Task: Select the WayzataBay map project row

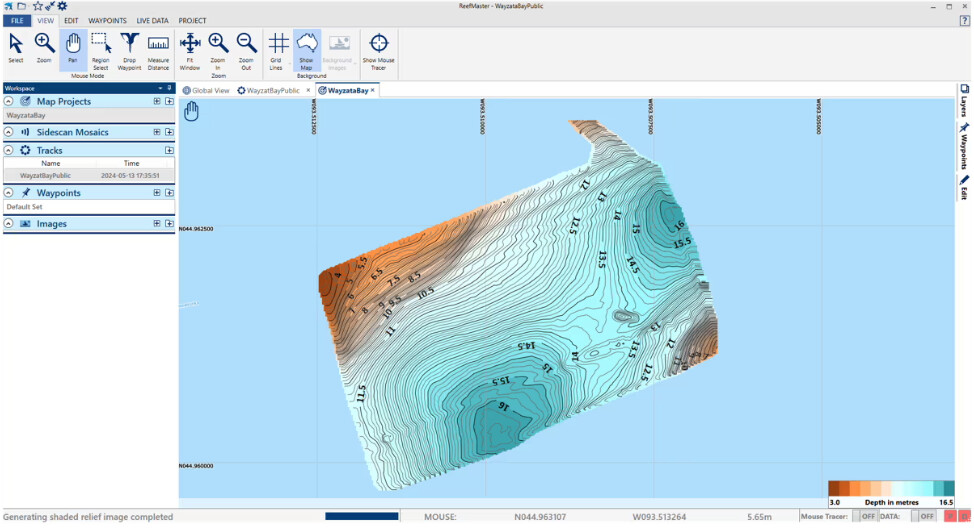Action: tap(89, 116)
